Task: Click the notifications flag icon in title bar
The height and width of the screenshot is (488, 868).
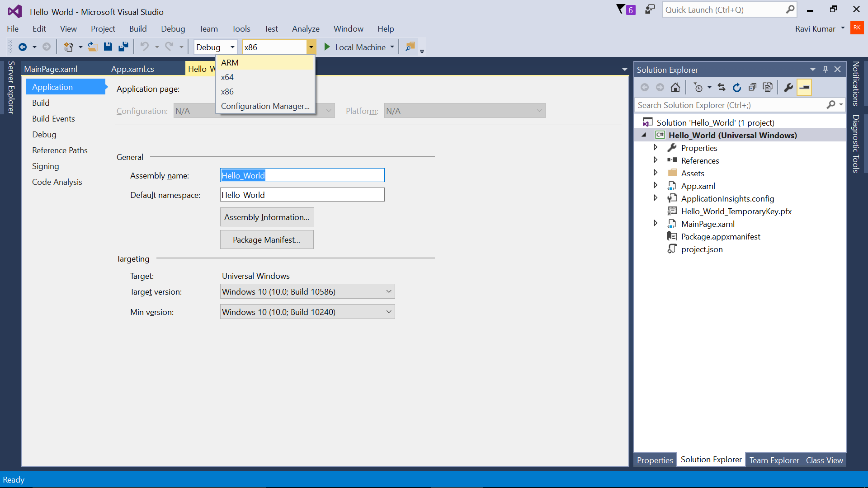Action: pyautogui.click(x=626, y=9)
